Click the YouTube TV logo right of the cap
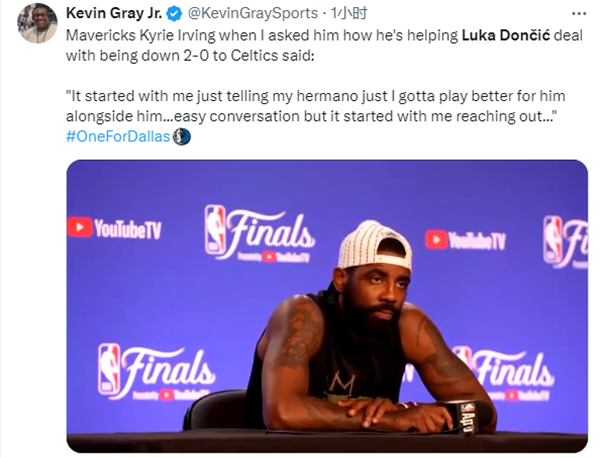The width and height of the screenshot is (600, 458). pyautogui.click(x=464, y=239)
